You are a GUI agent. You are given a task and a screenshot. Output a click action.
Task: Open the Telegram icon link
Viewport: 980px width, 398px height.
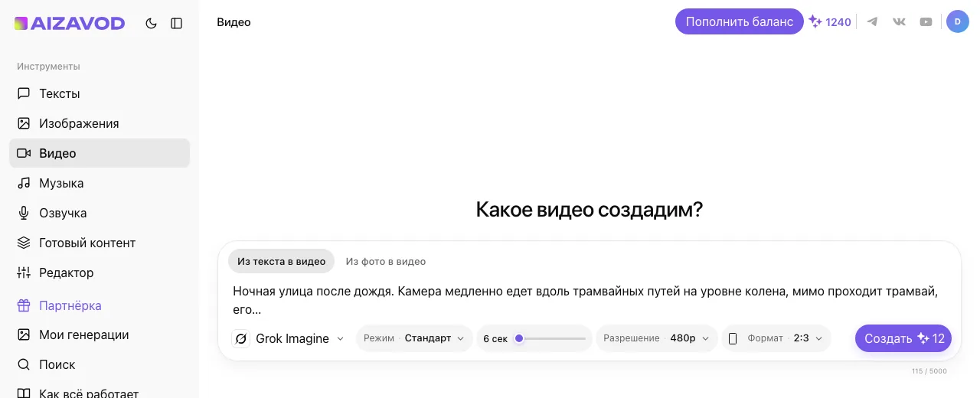point(872,21)
